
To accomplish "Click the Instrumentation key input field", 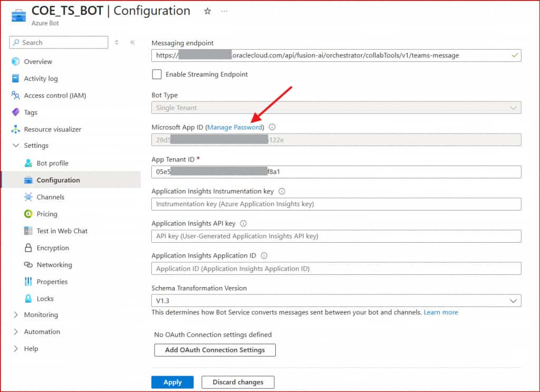I will [336, 204].
